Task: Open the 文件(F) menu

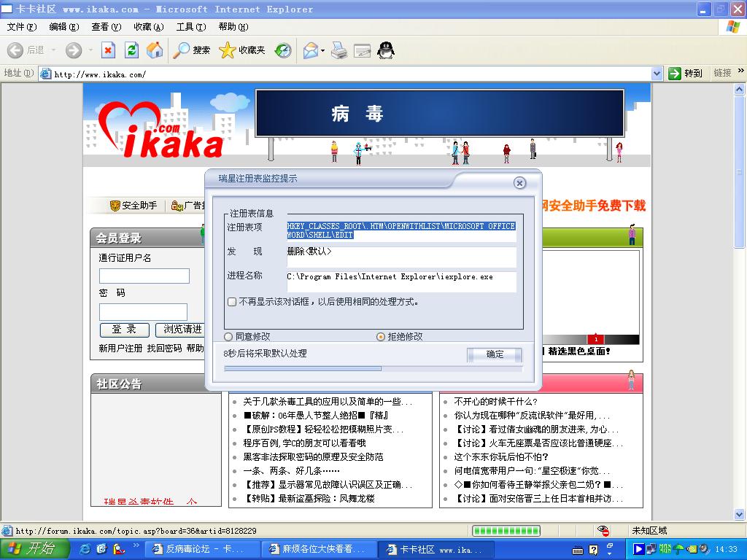Action: click(21, 27)
